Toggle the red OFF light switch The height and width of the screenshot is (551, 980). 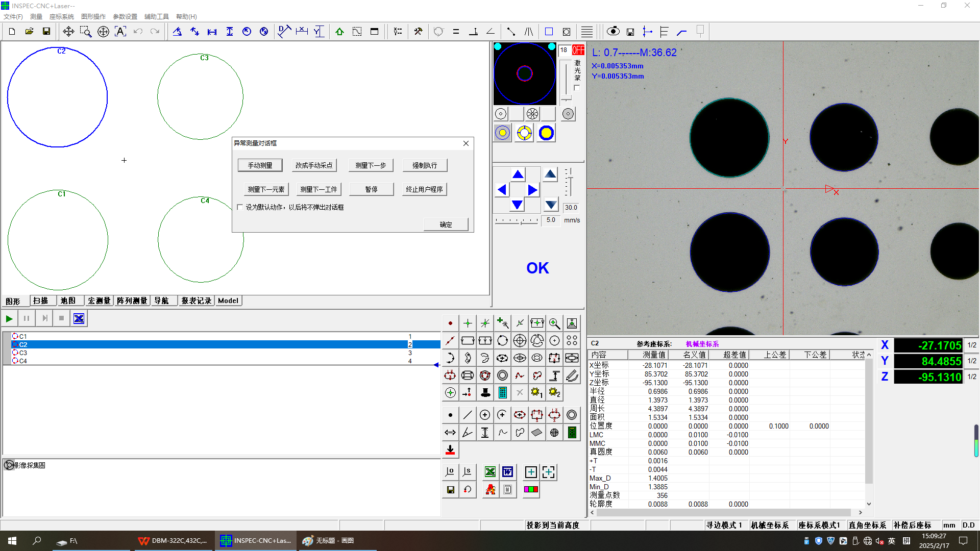coord(578,50)
